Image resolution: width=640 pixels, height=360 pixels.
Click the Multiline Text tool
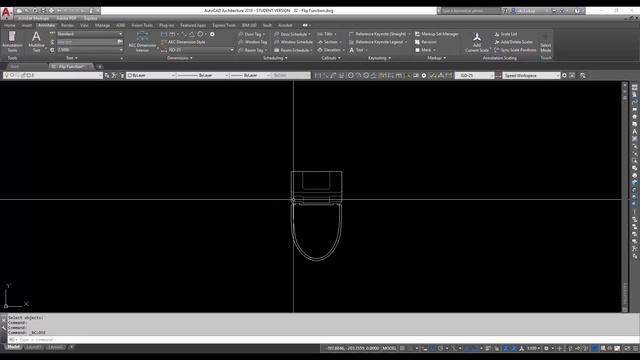tap(36, 42)
